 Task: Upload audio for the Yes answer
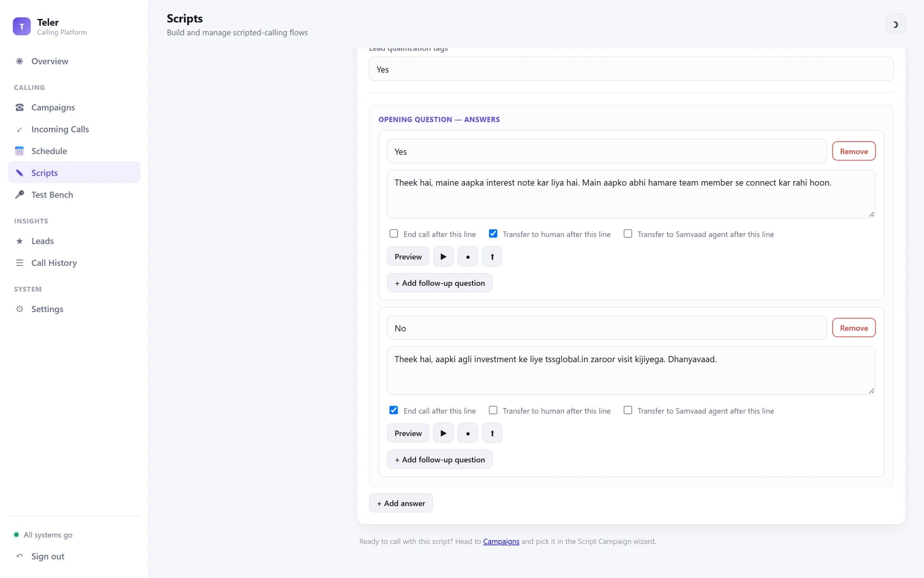[492, 257]
